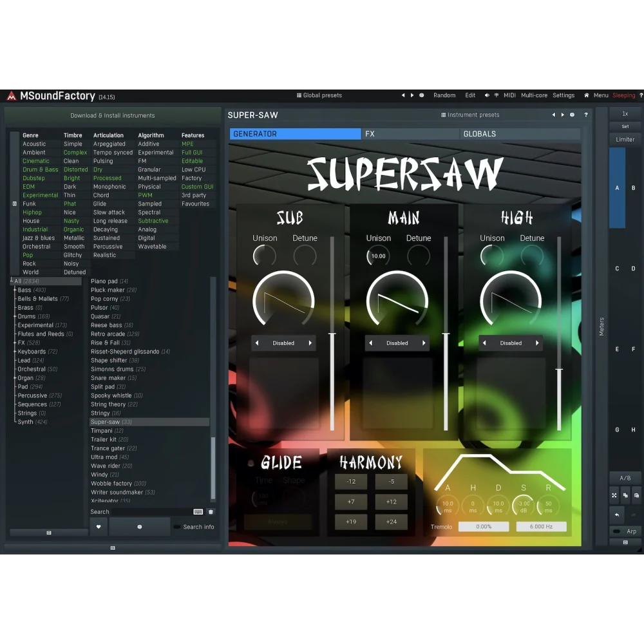The width and height of the screenshot is (644, 644).
Task: Click the undo arrow icon
Action: click(x=617, y=514)
